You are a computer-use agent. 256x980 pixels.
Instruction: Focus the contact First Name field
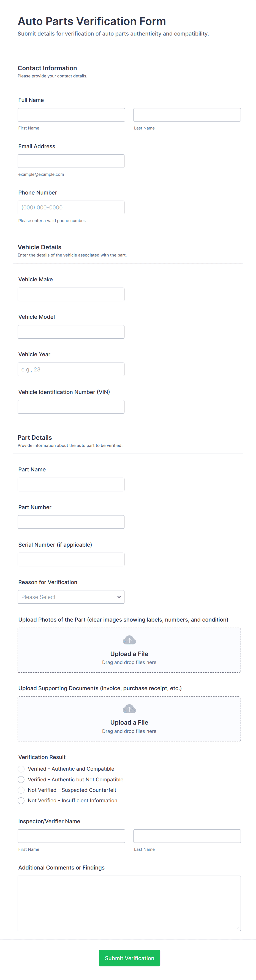click(x=71, y=115)
